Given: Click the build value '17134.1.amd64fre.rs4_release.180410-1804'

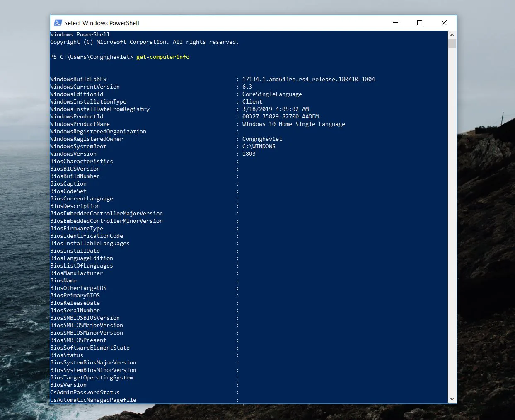Looking at the screenshot, I should pos(309,80).
